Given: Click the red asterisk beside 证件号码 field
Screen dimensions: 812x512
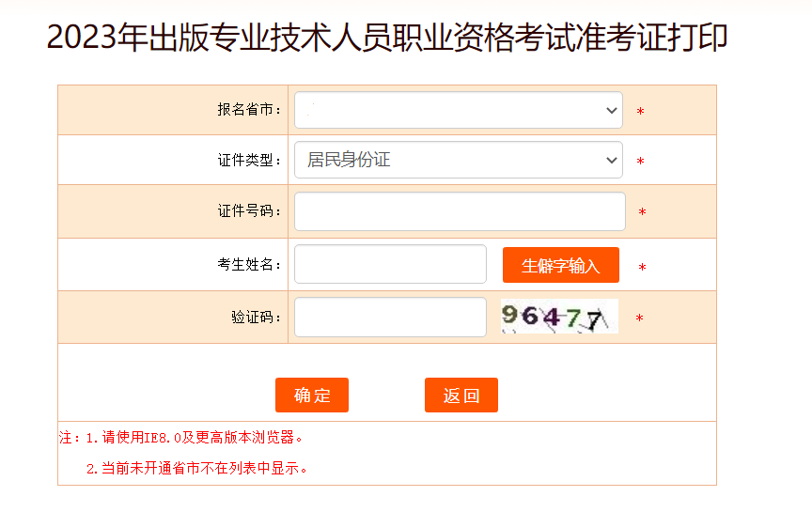Looking at the screenshot, I should tap(642, 213).
